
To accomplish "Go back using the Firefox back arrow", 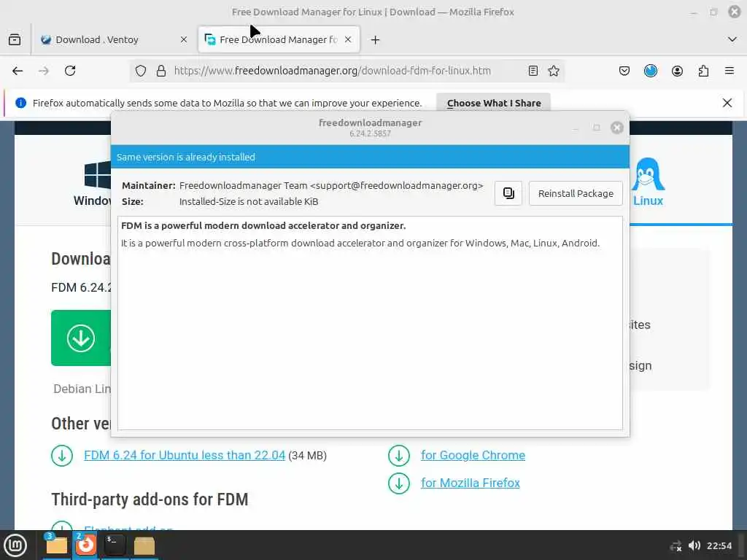I will pyautogui.click(x=18, y=71).
